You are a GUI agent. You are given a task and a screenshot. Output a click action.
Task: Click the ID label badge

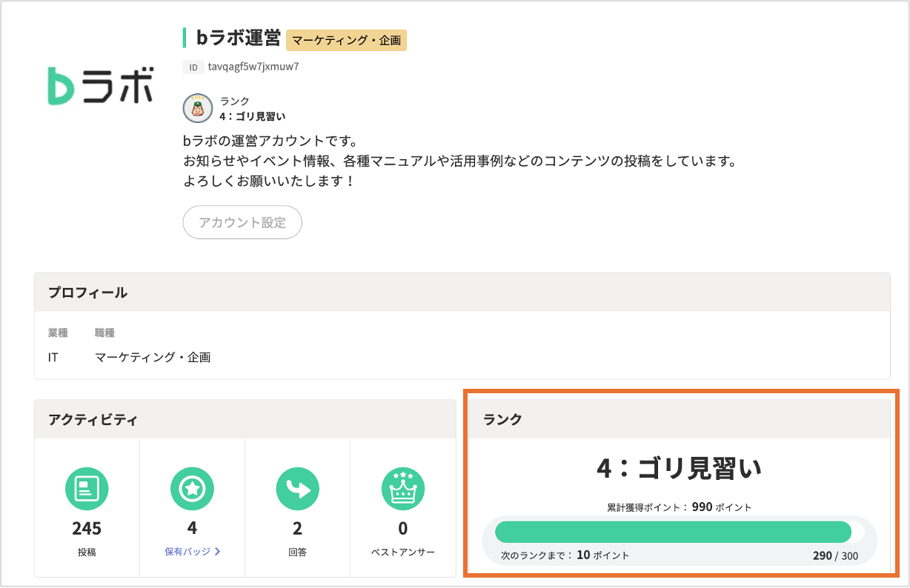[193, 67]
